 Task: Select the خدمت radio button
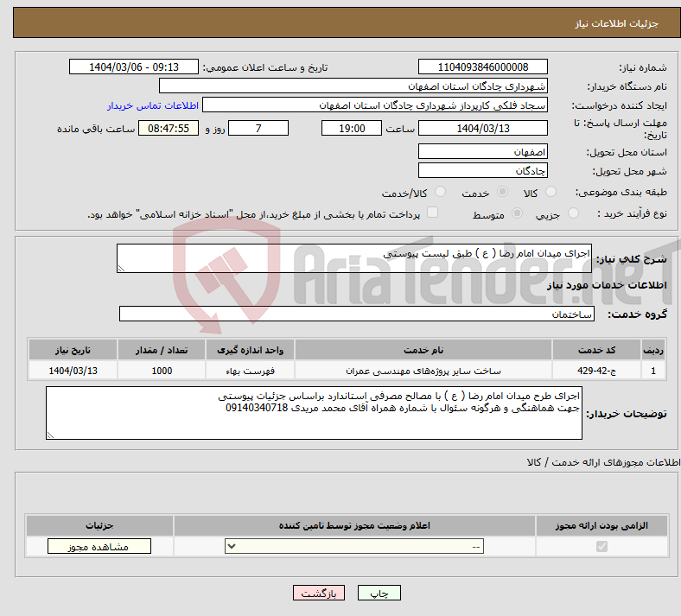(x=502, y=192)
